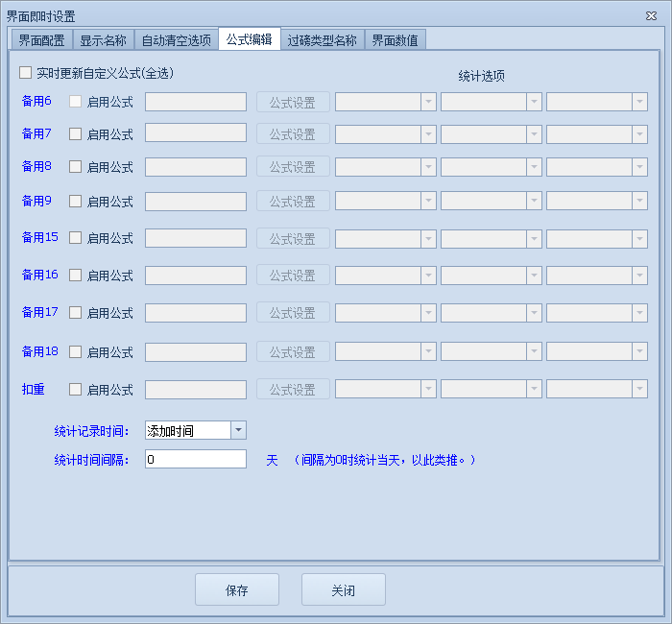Go to the 过磅类型名称 tab

click(323, 40)
